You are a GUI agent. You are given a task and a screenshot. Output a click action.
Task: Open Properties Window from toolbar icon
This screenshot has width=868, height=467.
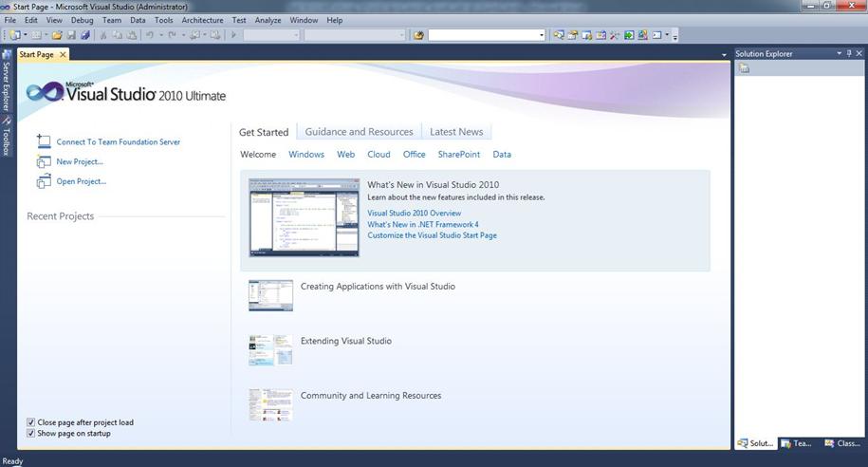coord(573,35)
